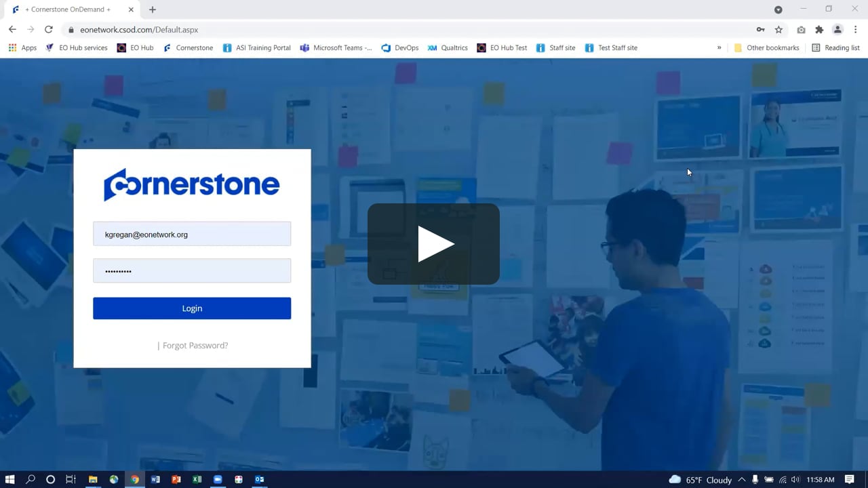The width and height of the screenshot is (868, 488).
Task: Open Chrome's three-dot menu
Action: pos(856,30)
